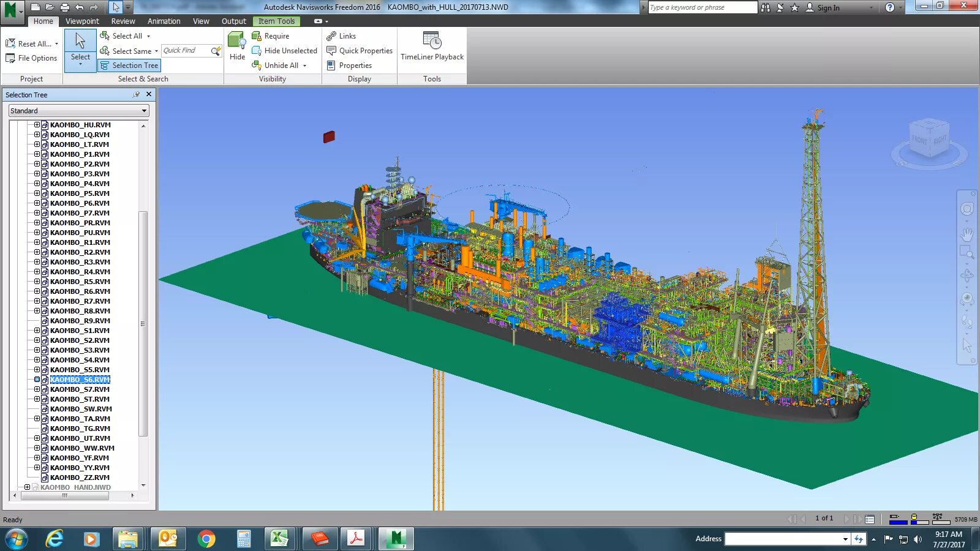Switch to the Home ribbon tab
The image size is (980, 551).
click(43, 21)
